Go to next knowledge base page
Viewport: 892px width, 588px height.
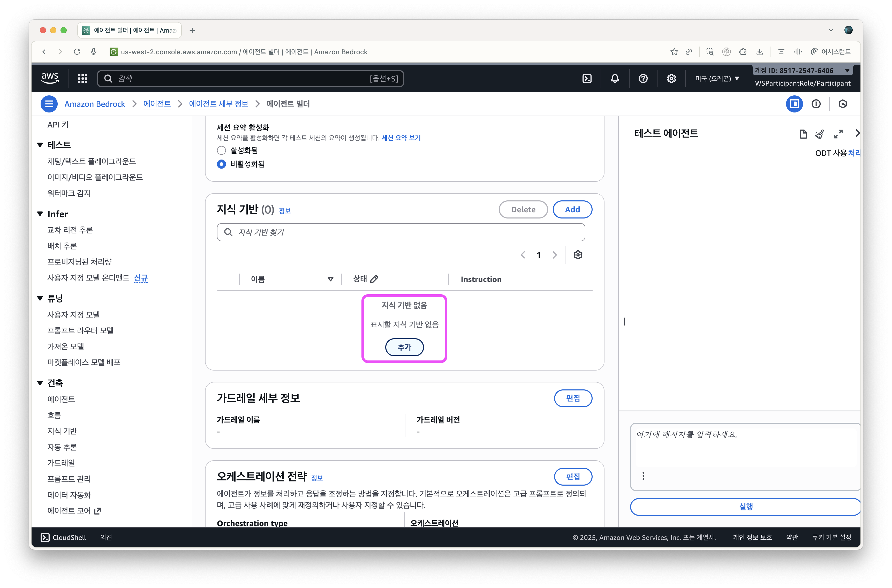[555, 255]
